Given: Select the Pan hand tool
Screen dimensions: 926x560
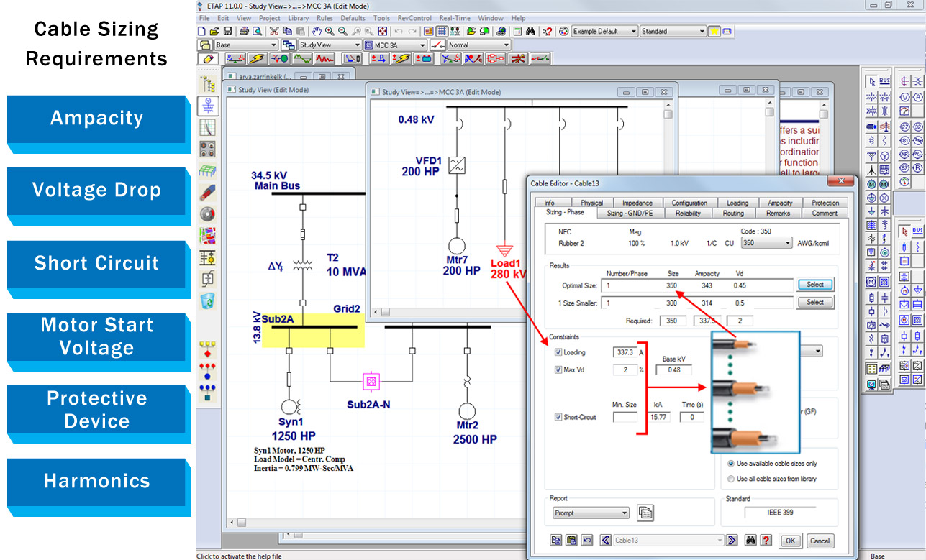Looking at the screenshot, I should tap(317, 32).
